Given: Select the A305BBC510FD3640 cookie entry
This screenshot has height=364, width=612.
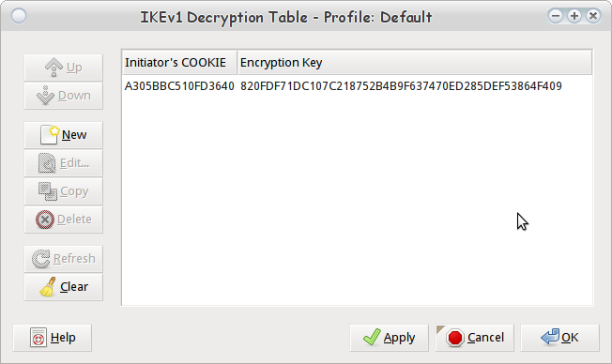Looking at the screenshot, I should click(x=179, y=85).
